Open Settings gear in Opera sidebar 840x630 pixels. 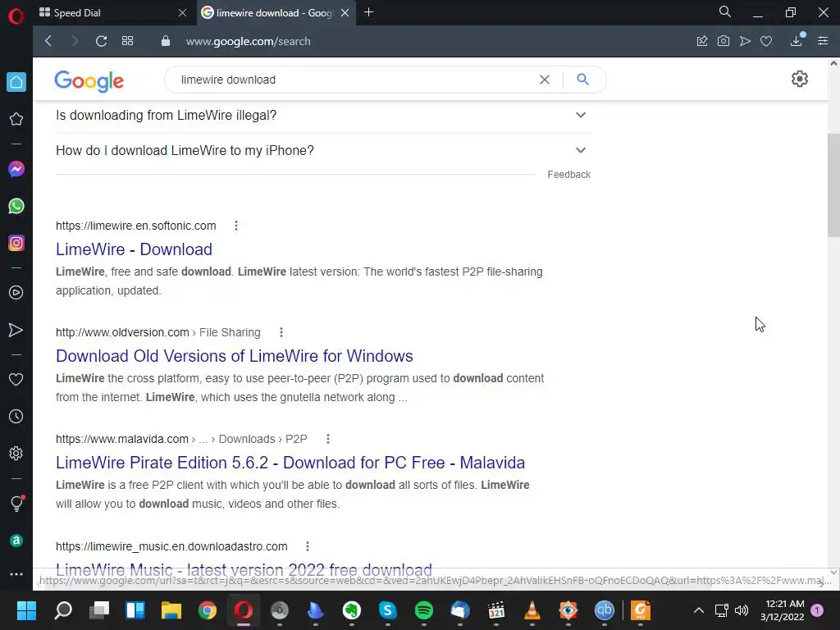point(16,453)
